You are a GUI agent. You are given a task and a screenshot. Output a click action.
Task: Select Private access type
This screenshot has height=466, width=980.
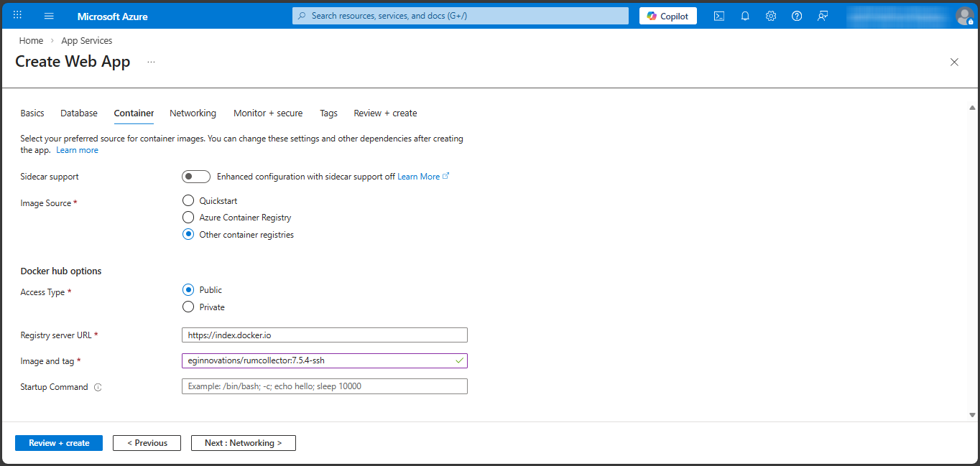point(188,307)
